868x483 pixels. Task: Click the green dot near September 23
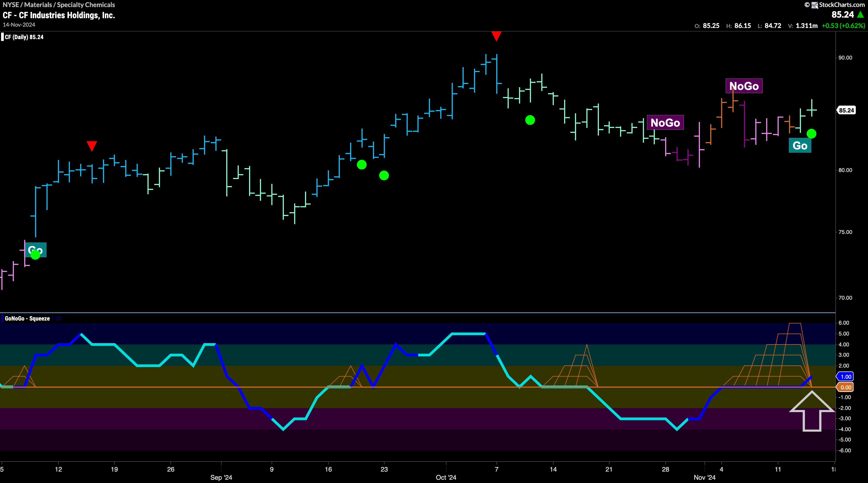click(384, 175)
